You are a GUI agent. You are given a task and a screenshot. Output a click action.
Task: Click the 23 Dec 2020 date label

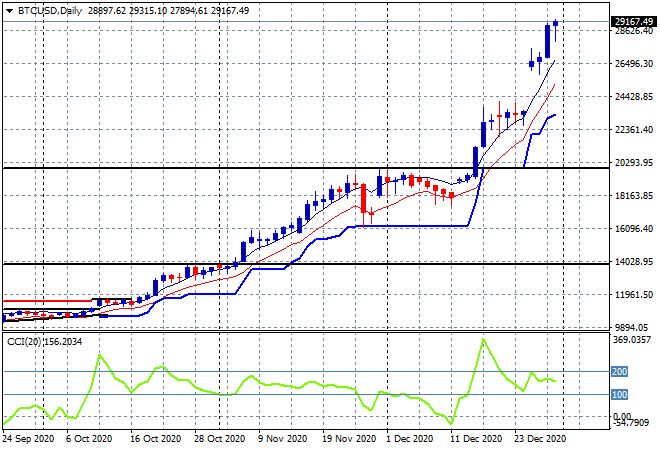click(540, 439)
